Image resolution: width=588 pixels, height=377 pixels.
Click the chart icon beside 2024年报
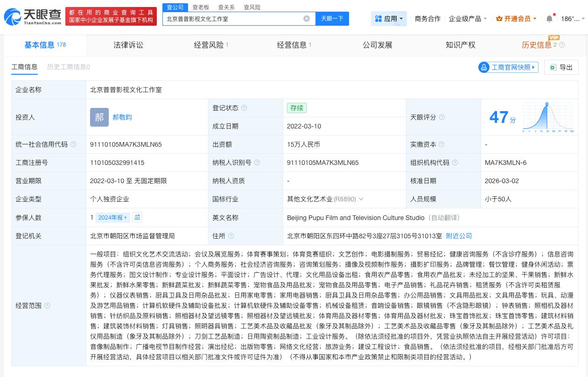pos(137,217)
